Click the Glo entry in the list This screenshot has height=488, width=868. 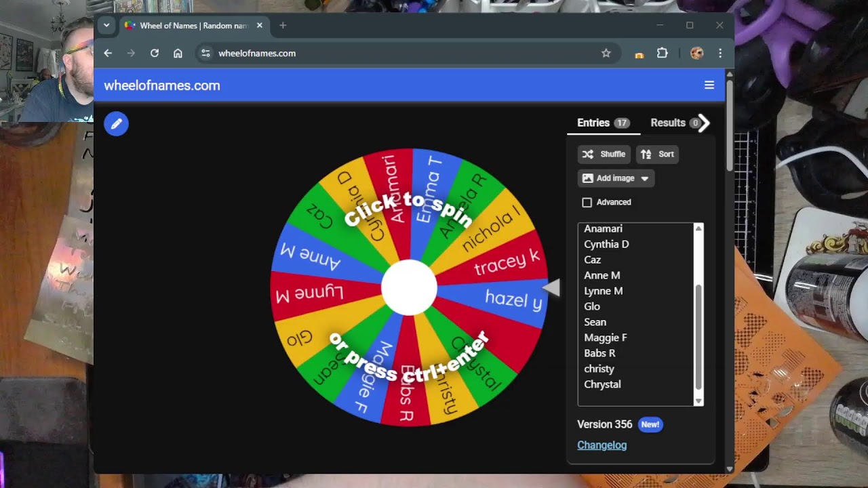(x=591, y=306)
